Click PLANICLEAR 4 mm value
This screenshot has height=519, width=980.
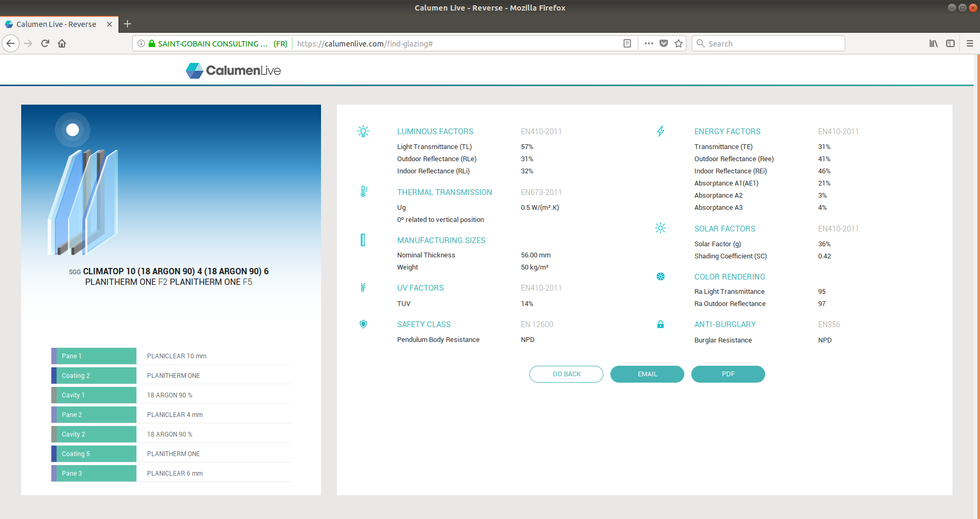(x=175, y=415)
